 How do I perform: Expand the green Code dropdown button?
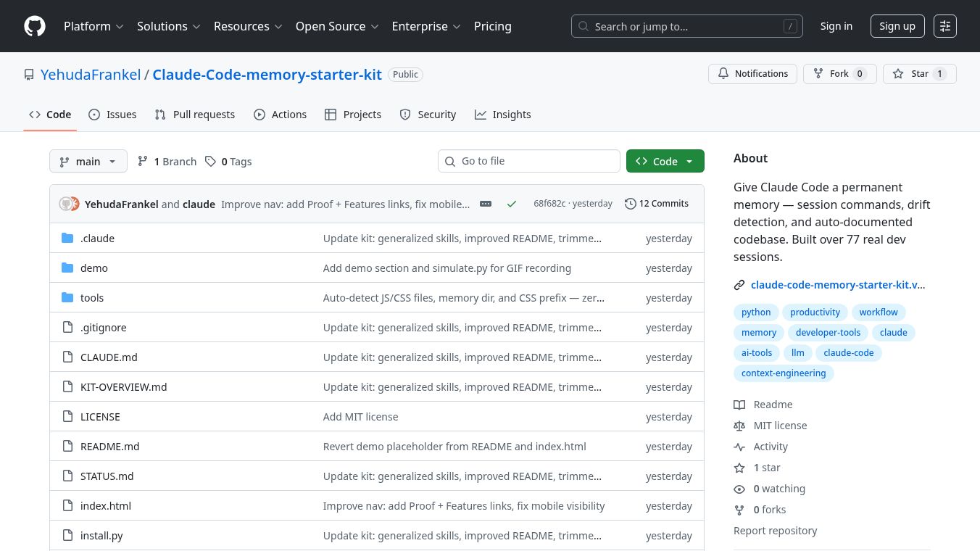(665, 161)
